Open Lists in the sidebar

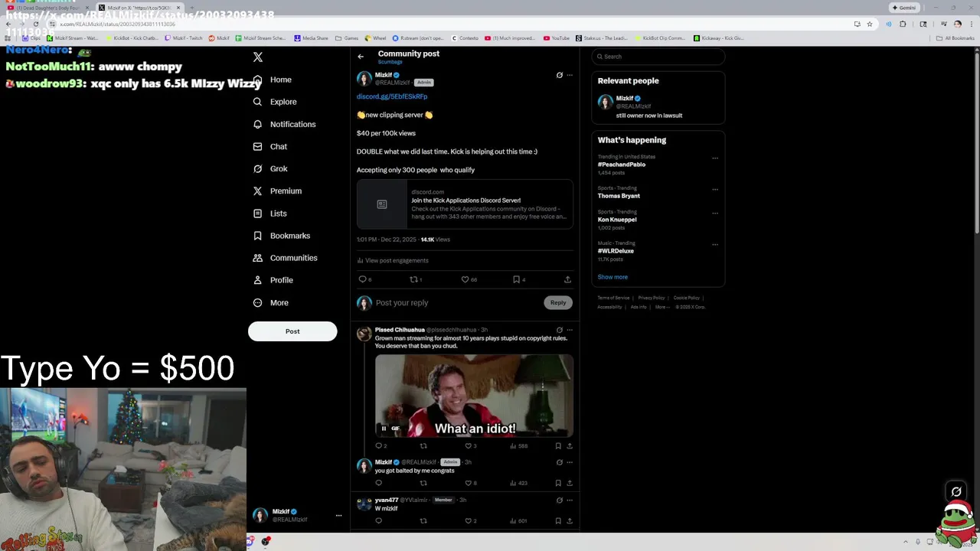click(x=269, y=214)
